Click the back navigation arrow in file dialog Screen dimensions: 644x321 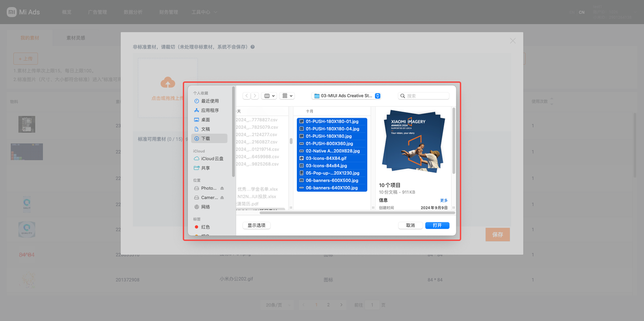pyautogui.click(x=247, y=96)
